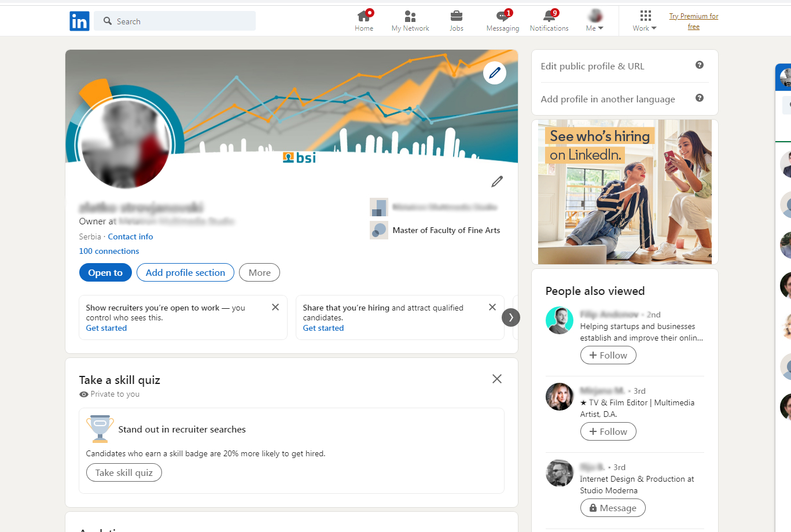Open See who's hiring advertisement

[x=625, y=192]
